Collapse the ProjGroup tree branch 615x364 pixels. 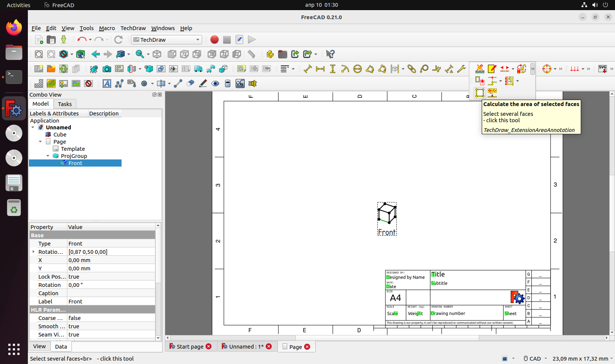[48, 156]
